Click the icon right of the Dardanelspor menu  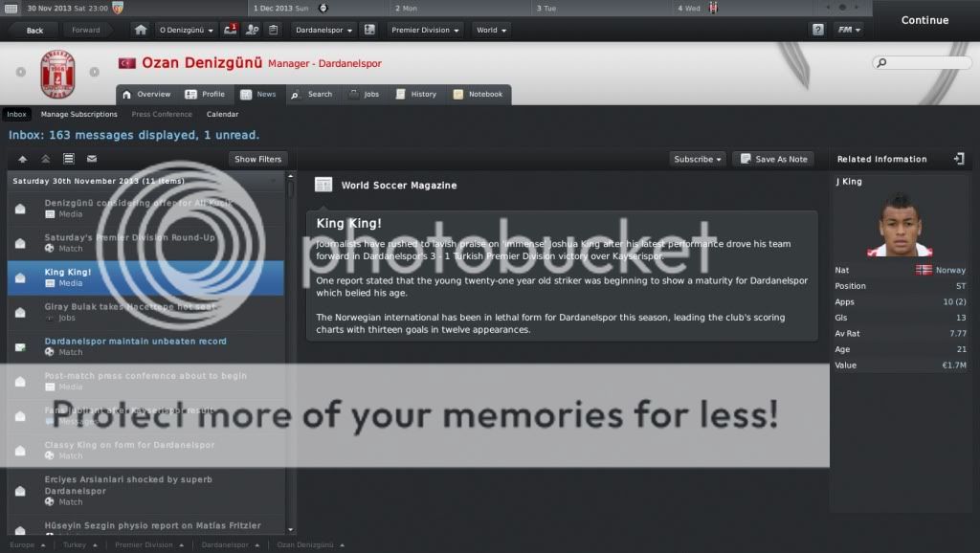[x=369, y=30]
